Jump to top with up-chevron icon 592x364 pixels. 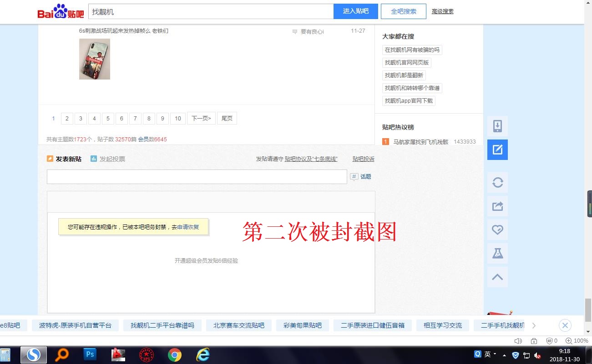497,277
